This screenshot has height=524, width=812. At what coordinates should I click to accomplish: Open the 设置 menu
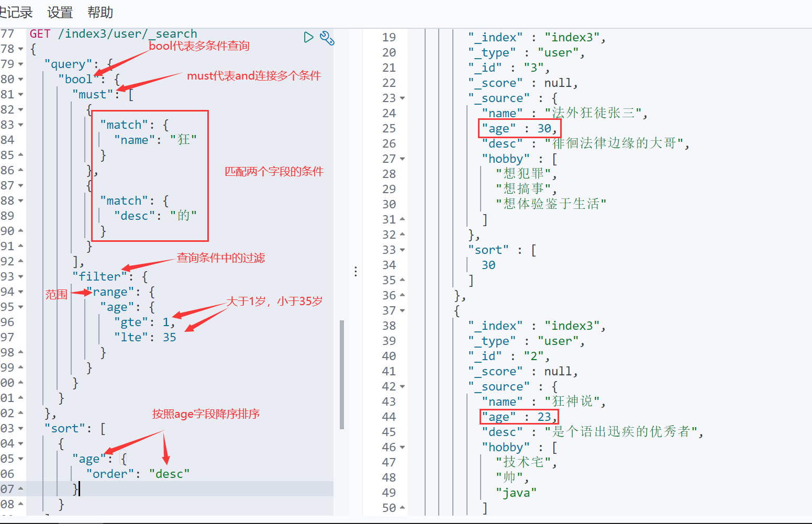click(x=60, y=12)
